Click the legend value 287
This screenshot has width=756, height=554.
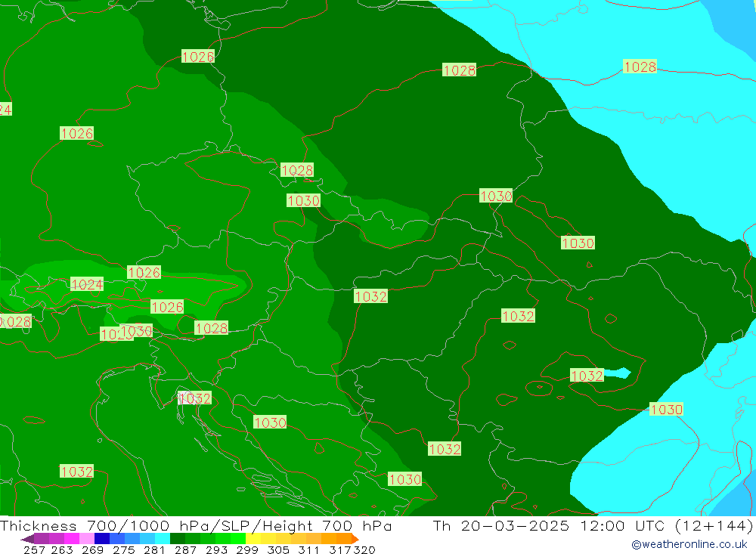tap(185, 549)
